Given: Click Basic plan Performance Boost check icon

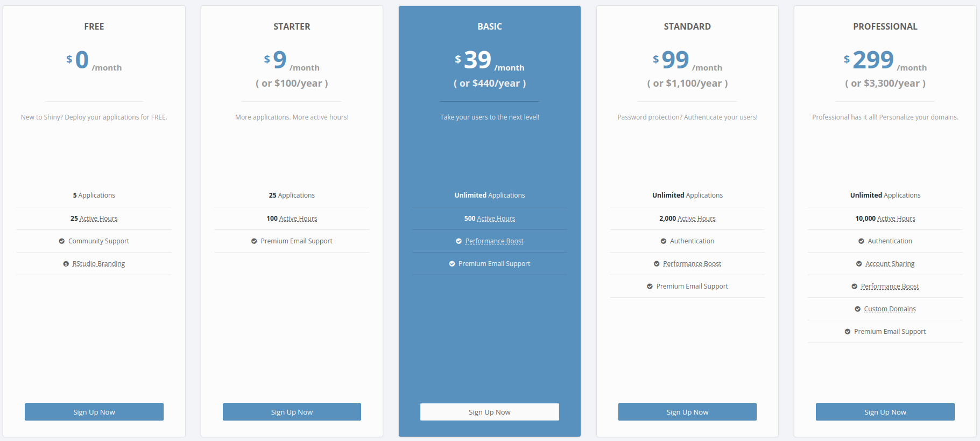Looking at the screenshot, I should coord(459,241).
